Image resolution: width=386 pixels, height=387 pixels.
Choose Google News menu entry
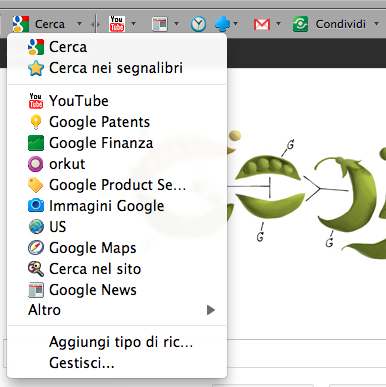[x=117, y=290]
